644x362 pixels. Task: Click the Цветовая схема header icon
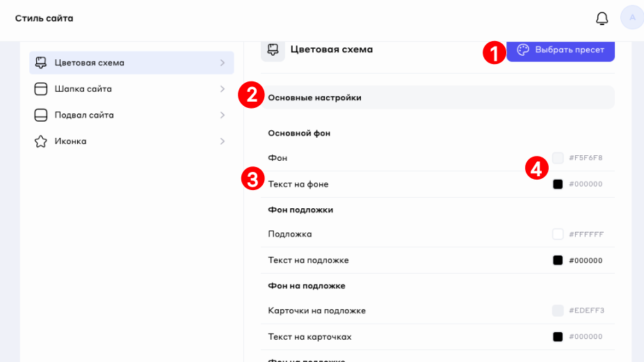(x=273, y=49)
